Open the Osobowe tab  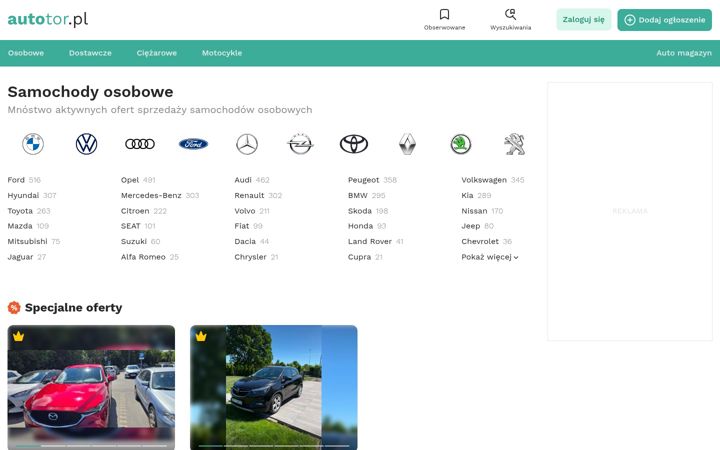(26, 53)
